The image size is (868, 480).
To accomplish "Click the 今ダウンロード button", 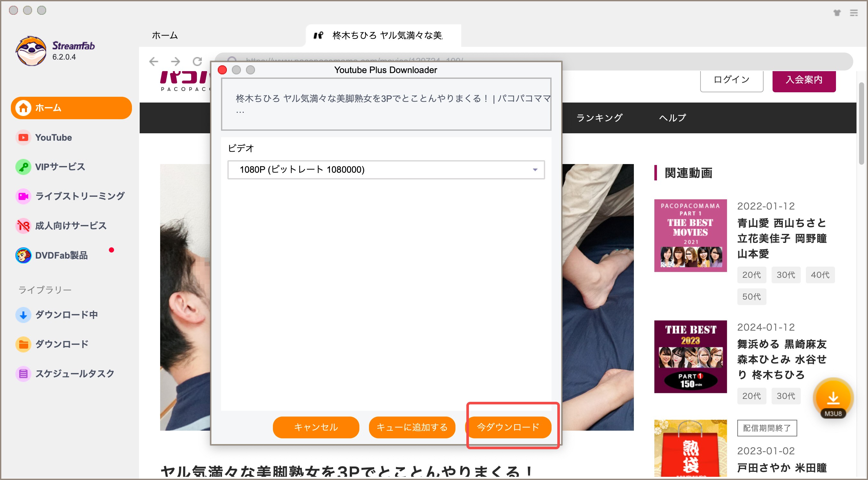I will (x=508, y=427).
